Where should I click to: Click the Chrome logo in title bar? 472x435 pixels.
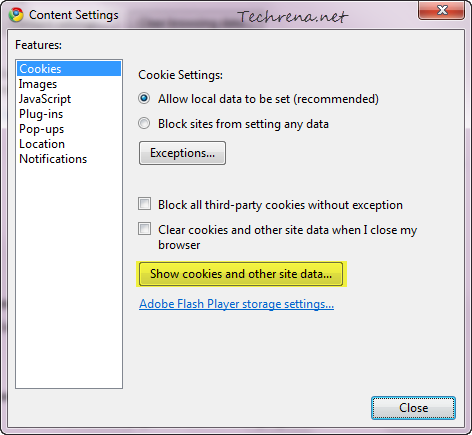click(16, 15)
